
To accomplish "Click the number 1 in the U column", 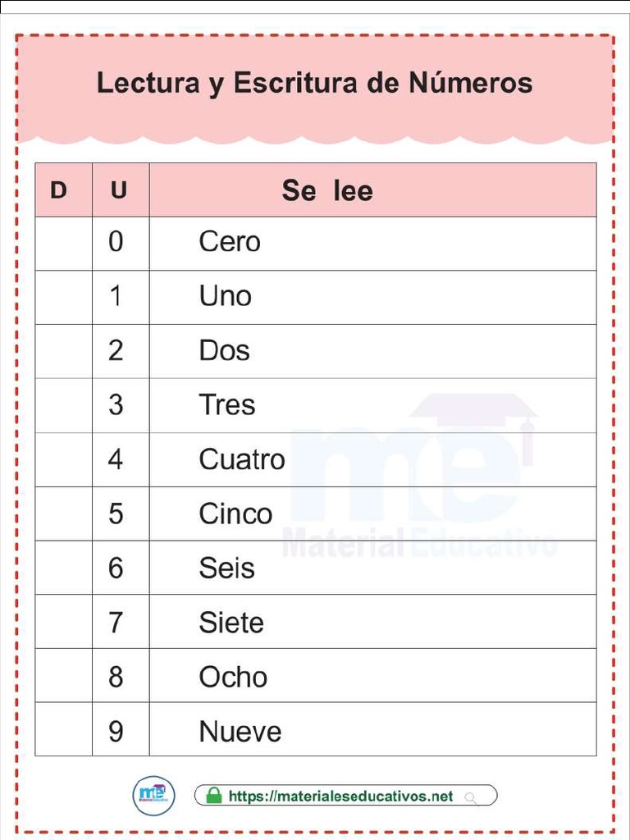I will (116, 296).
